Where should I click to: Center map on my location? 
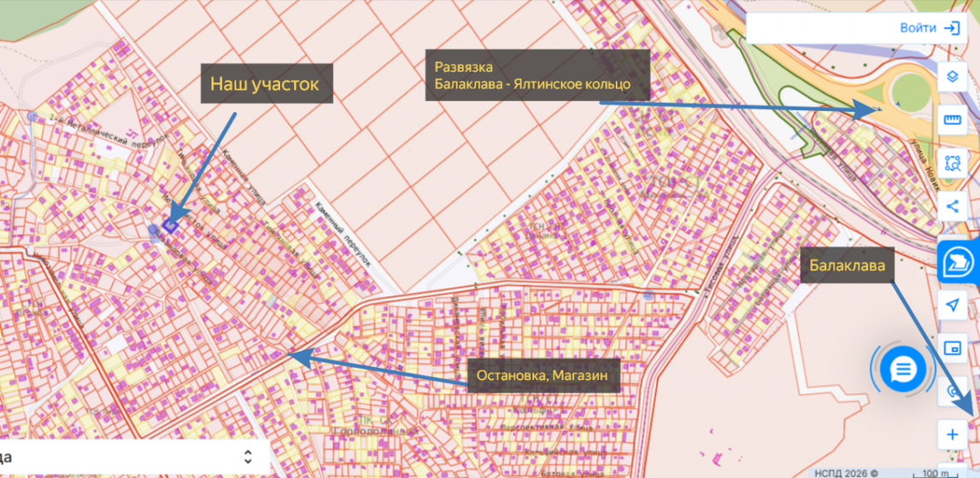pyautogui.click(x=952, y=305)
